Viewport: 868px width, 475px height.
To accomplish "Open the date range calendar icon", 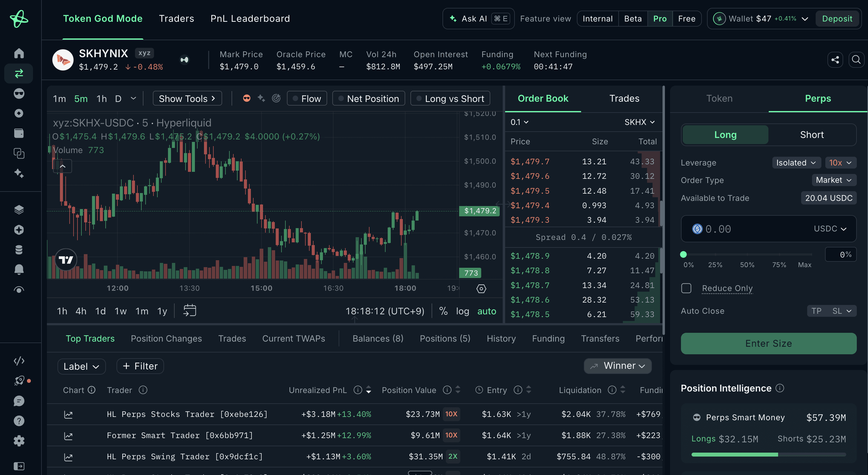I will (x=190, y=311).
